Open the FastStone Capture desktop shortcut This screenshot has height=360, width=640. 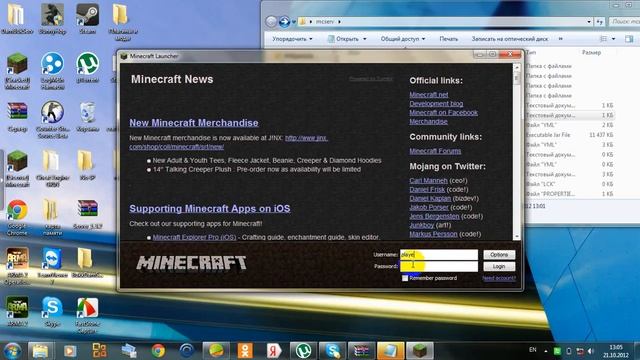click(87, 315)
